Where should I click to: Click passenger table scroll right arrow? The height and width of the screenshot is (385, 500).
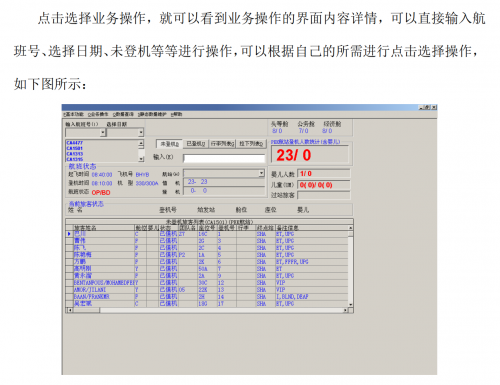346,310
